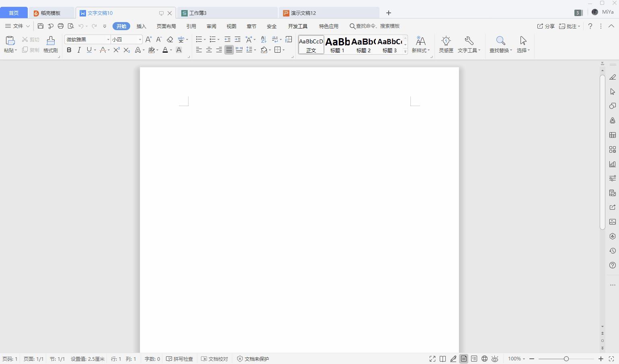Toggle bold formatting

pyautogui.click(x=69, y=50)
